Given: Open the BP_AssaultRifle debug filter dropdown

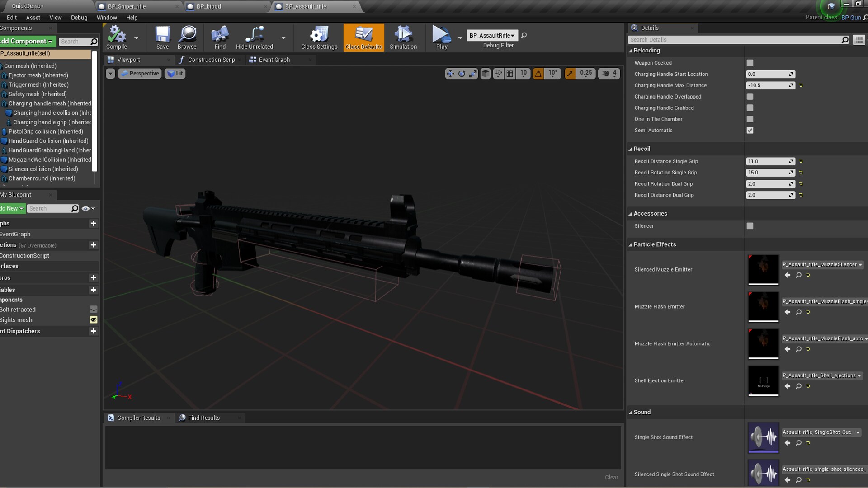Looking at the screenshot, I should pos(492,35).
